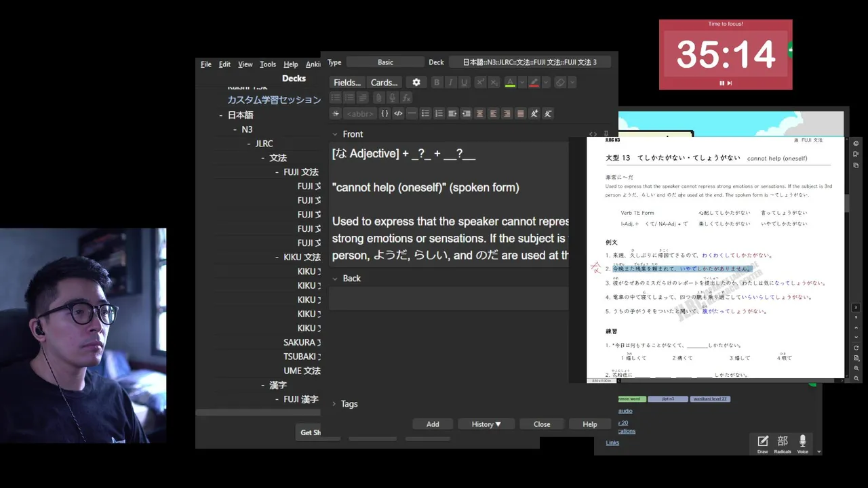Collapse the 日本語 deck
Viewport: 868px width, 488px height.
coord(221,115)
